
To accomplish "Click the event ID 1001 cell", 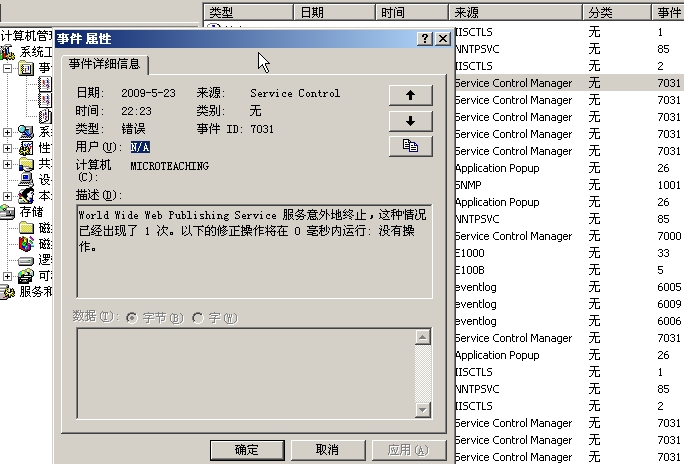I will pos(669,185).
